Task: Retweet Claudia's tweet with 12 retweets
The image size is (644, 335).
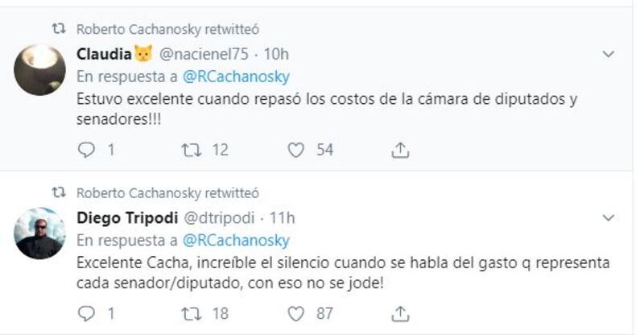Action: click(190, 149)
